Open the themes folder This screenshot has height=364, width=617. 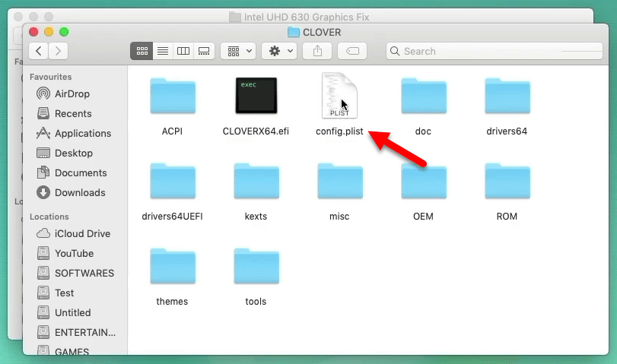point(173,266)
